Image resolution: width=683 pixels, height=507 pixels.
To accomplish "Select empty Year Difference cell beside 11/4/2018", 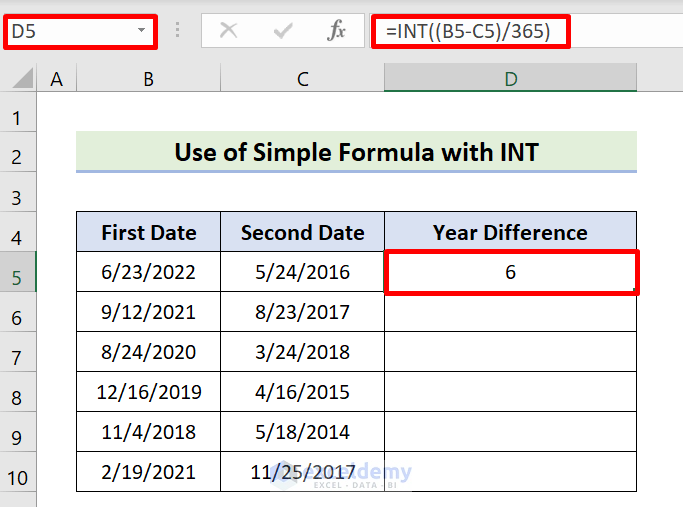I will (x=511, y=432).
